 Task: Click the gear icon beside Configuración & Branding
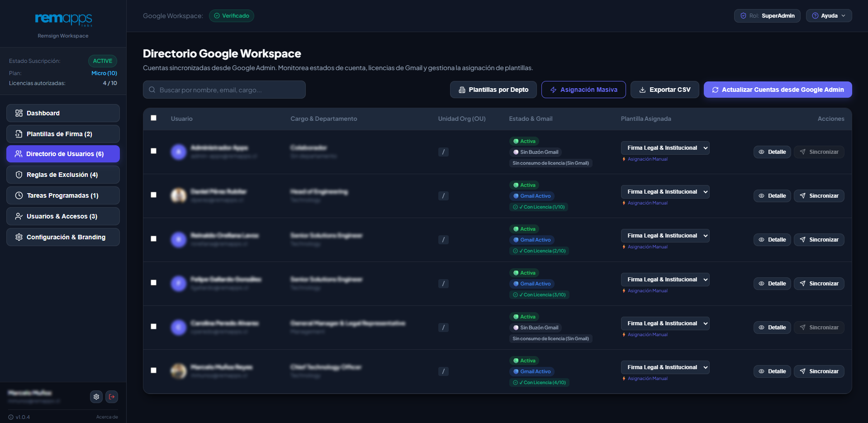[x=19, y=237]
